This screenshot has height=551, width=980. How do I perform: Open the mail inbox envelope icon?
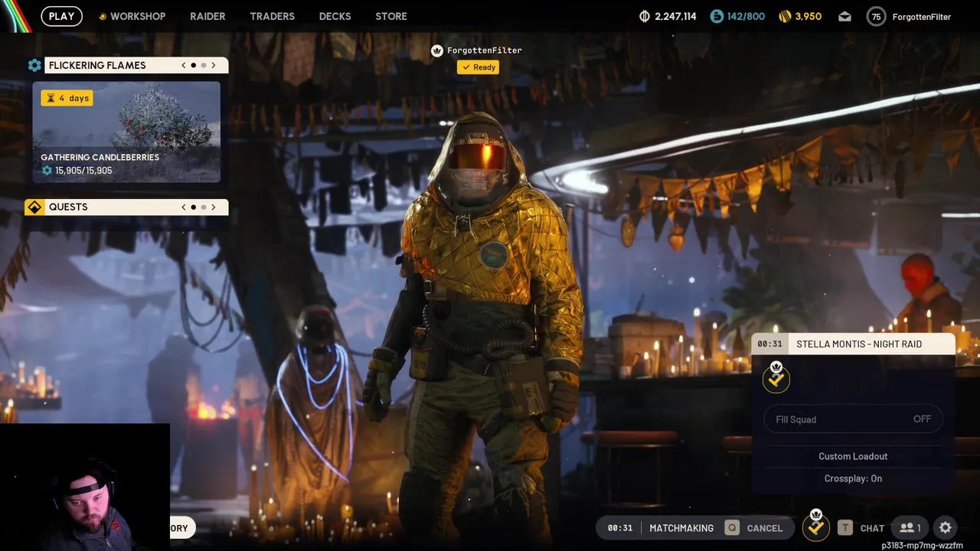844,16
